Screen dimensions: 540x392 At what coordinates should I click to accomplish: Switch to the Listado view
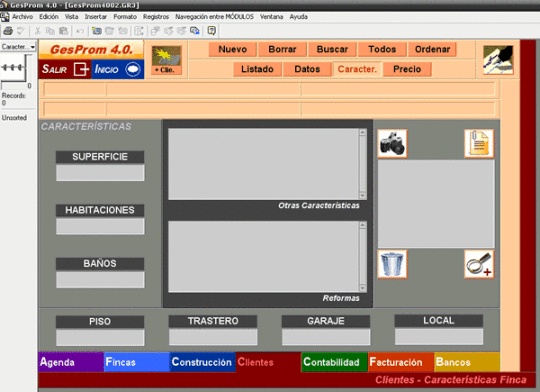point(257,69)
